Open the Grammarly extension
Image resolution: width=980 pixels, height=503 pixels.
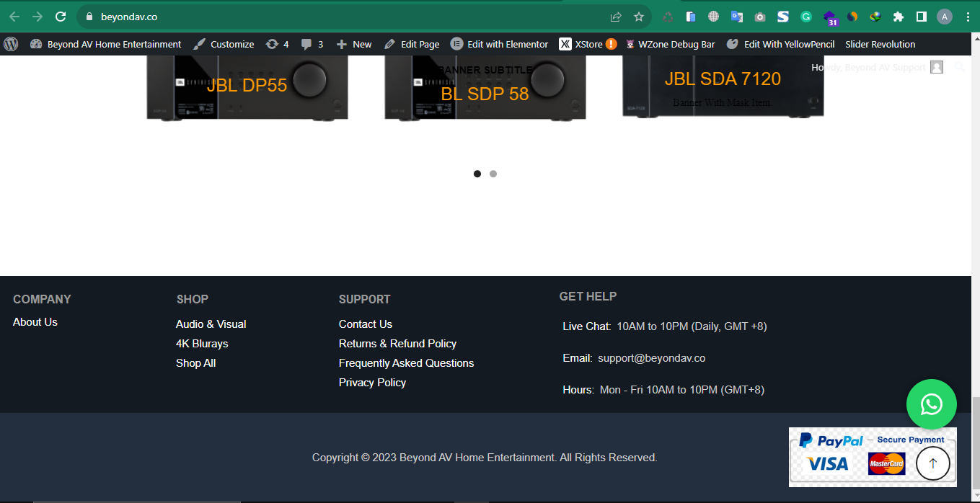coord(806,17)
